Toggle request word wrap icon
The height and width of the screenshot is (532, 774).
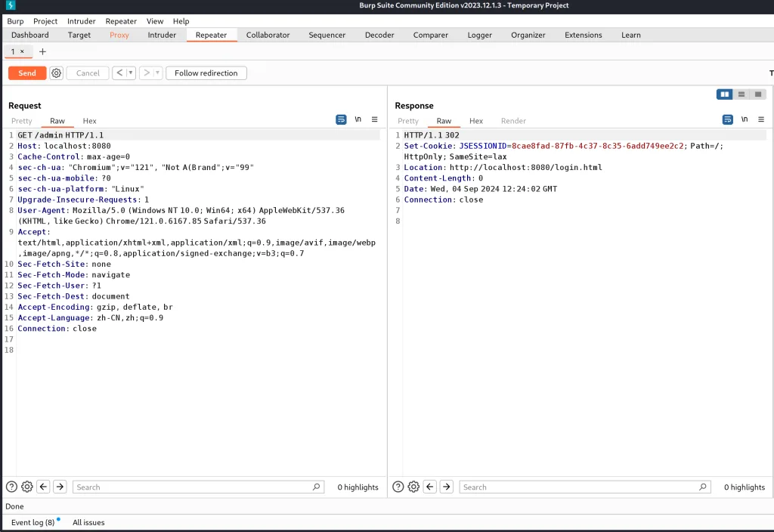tap(341, 119)
